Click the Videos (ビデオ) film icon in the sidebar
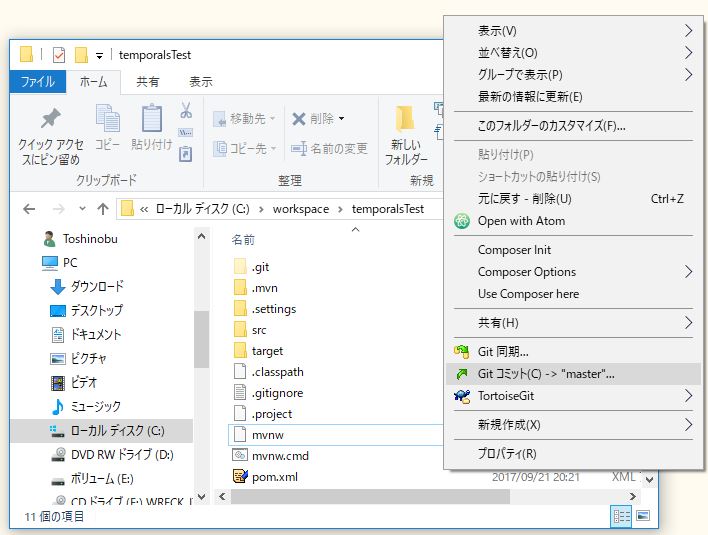Viewport: 708px width, 535px height. pos(58,383)
